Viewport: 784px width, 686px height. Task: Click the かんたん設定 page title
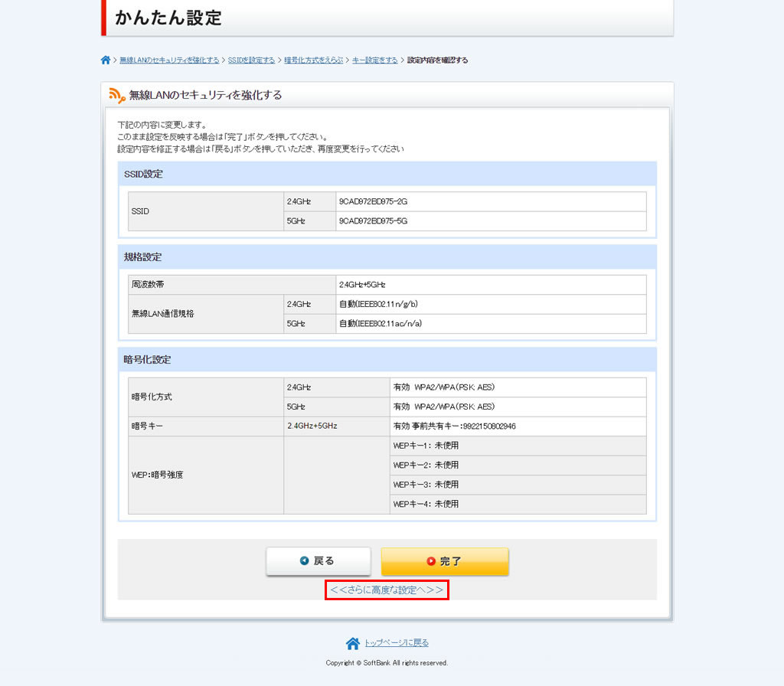168,18
